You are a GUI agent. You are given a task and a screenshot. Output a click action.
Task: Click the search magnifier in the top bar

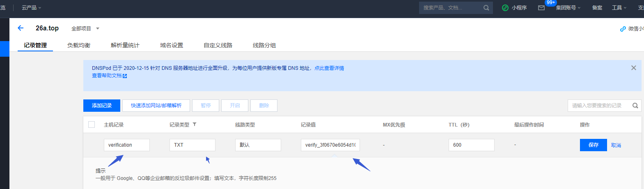tap(486, 8)
